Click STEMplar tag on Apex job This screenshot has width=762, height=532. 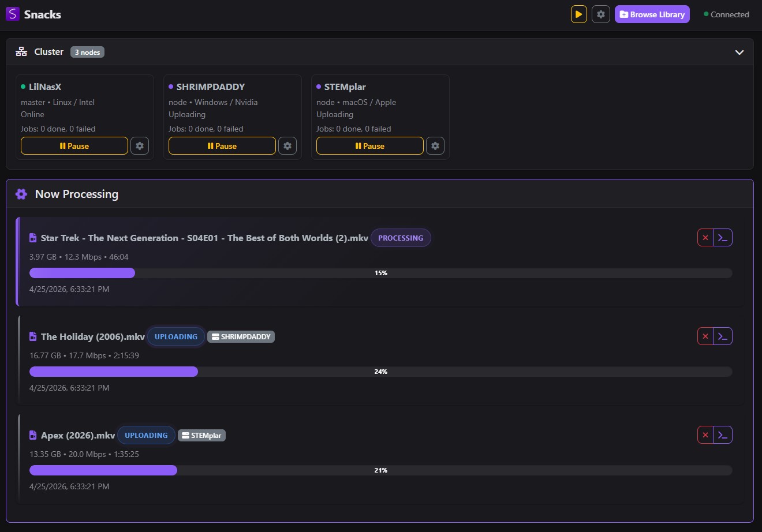coord(201,435)
